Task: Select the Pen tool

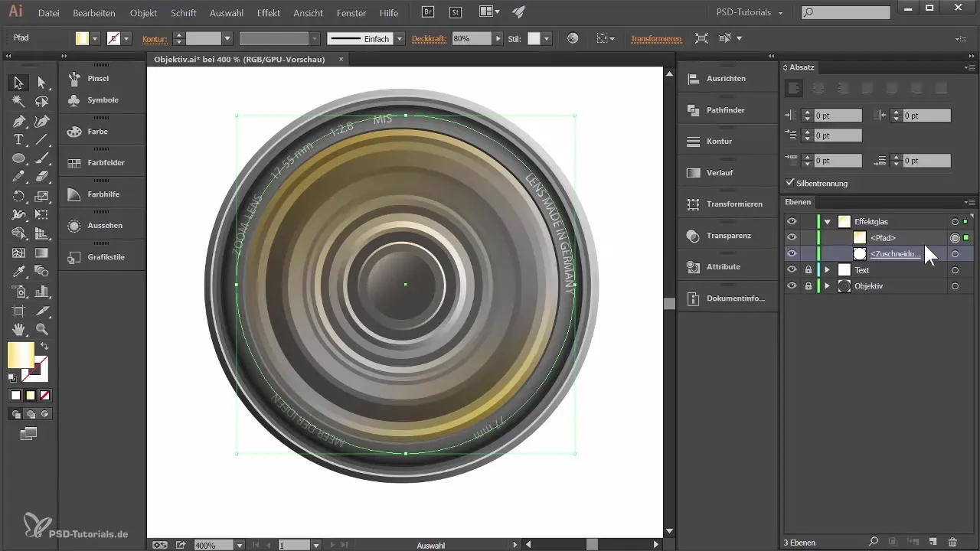Action: coord(18,121)
